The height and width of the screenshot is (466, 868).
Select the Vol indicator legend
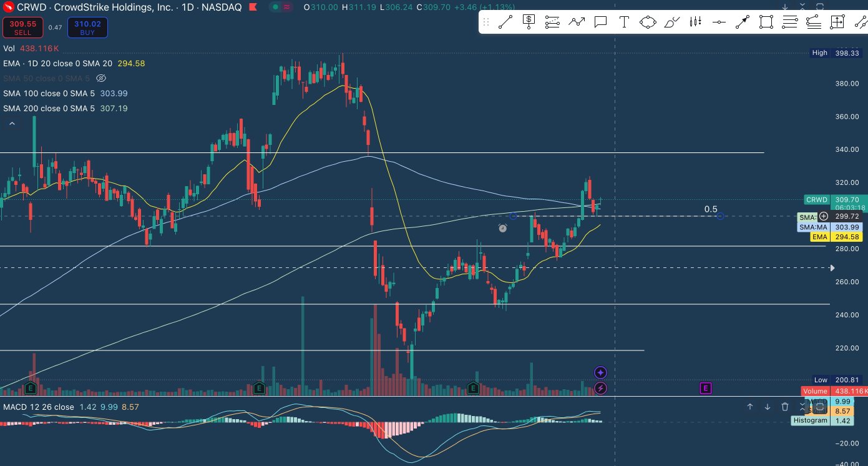pos(31,49)
